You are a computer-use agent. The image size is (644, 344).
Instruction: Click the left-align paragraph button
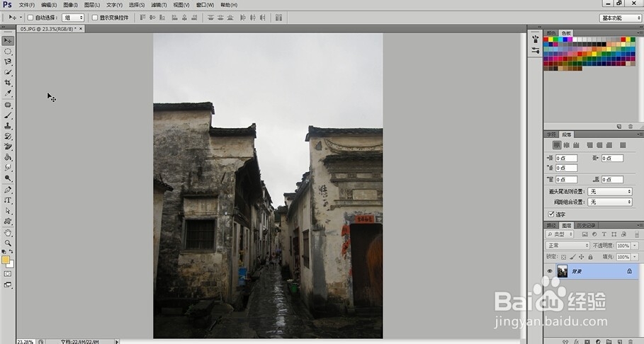557,145
